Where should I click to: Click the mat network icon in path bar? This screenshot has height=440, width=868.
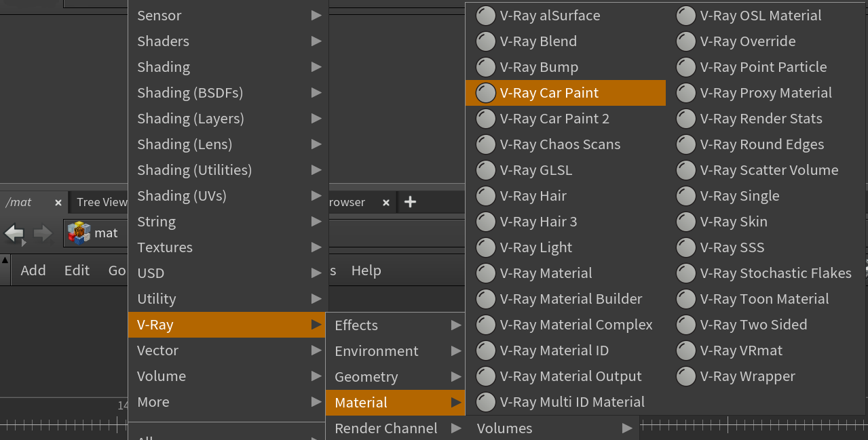(x=79, y=233)
